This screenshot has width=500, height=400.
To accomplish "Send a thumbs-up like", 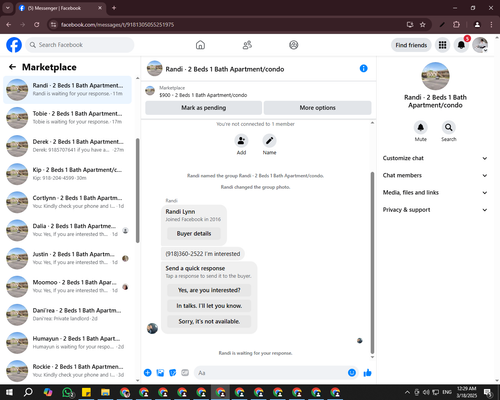I will [367, 373].
